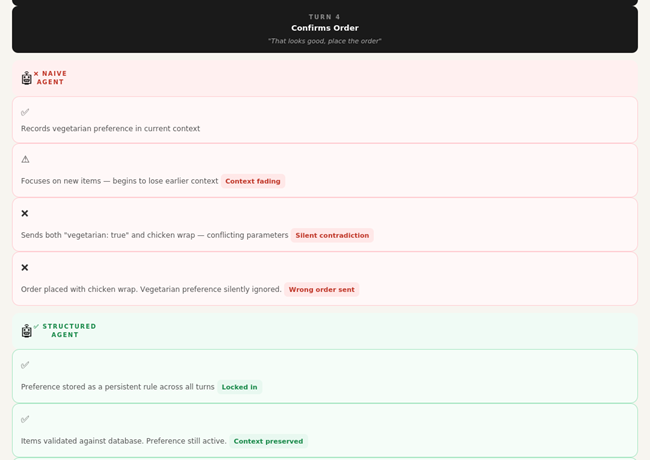Click the Naive Agent robot icon
650x460 pixels.
(x=27, y=78)
